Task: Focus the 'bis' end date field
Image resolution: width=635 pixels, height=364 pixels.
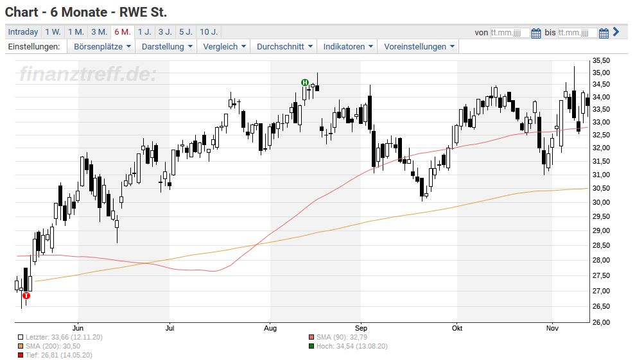Action: pos(577,33)
